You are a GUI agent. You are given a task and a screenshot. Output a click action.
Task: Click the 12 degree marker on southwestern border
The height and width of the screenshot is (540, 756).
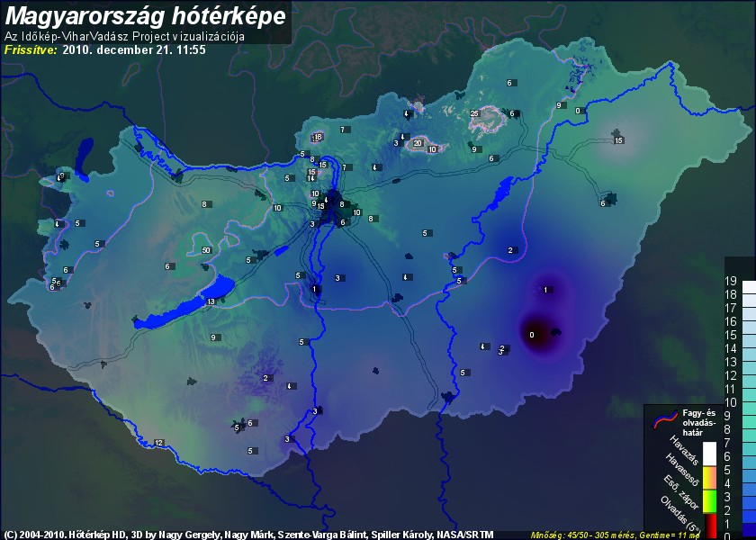[x=158, y=443]
